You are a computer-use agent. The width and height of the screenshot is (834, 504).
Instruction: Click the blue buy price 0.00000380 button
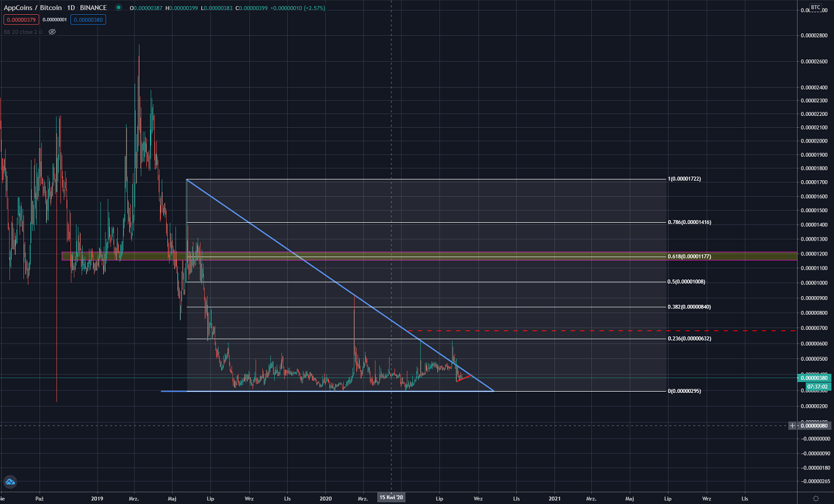pos(88,20)
